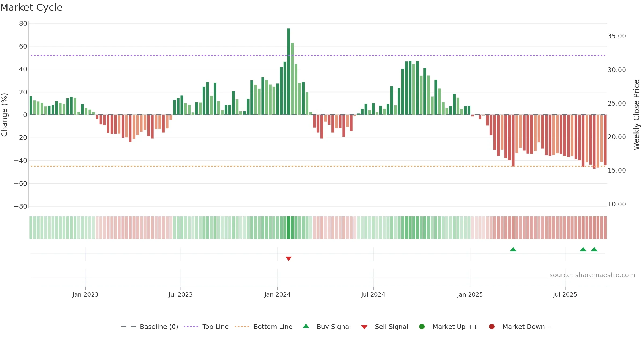
Task: Click the orange dotted Bottom Line legend swatch
Action: point(242,327)
